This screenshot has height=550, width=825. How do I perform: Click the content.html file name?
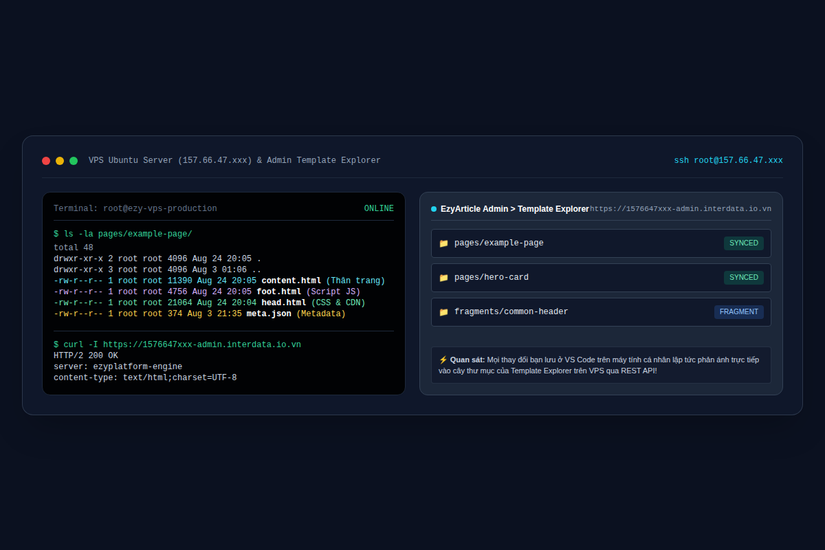click(x=291, y=281)
